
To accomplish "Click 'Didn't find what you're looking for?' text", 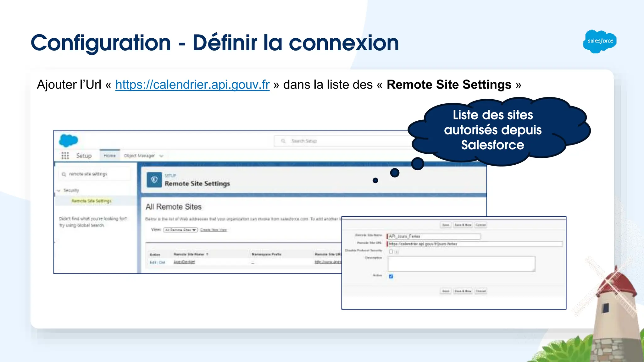I will [93, 218].
